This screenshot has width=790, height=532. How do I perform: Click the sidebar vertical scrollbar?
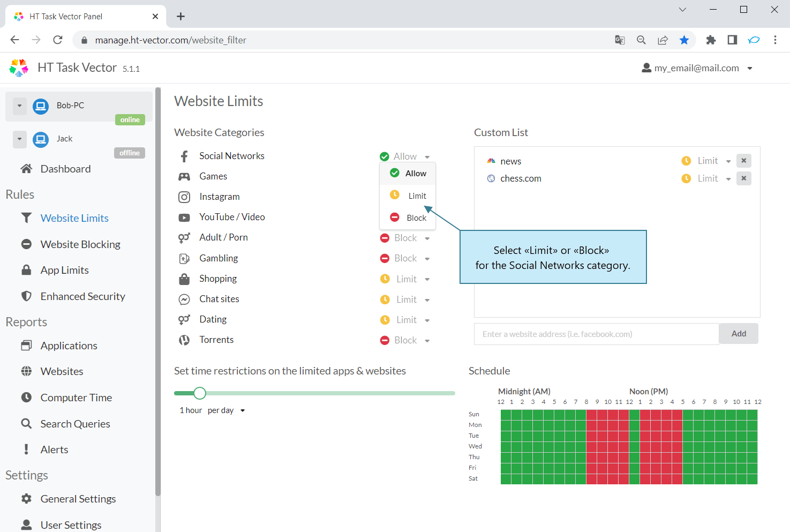pos(158,292)
